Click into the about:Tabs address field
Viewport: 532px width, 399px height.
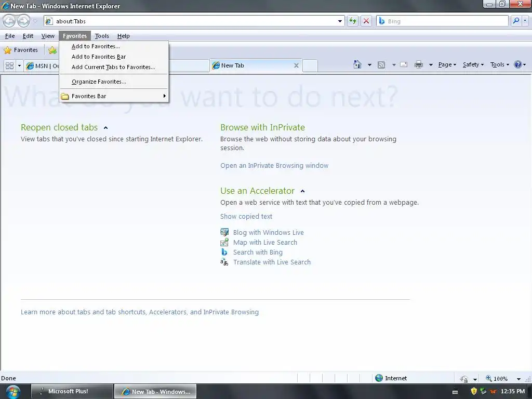[x=195, y=21]
